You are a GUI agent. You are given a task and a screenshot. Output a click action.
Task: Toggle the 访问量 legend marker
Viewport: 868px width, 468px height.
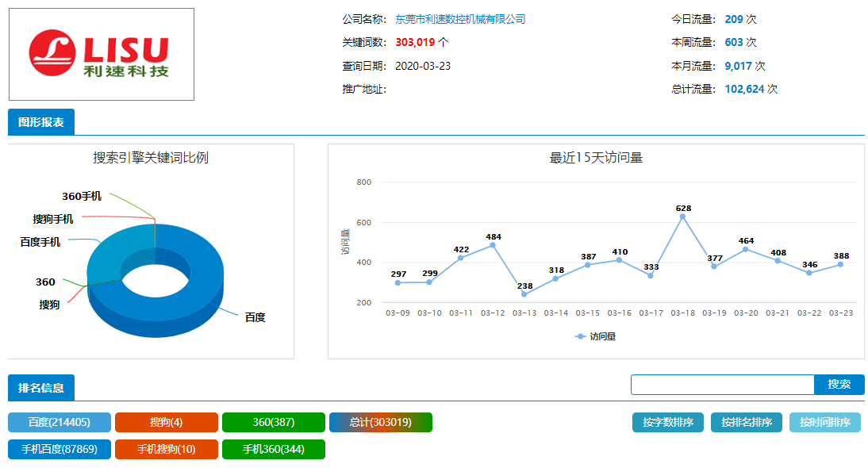coord(580,336)
